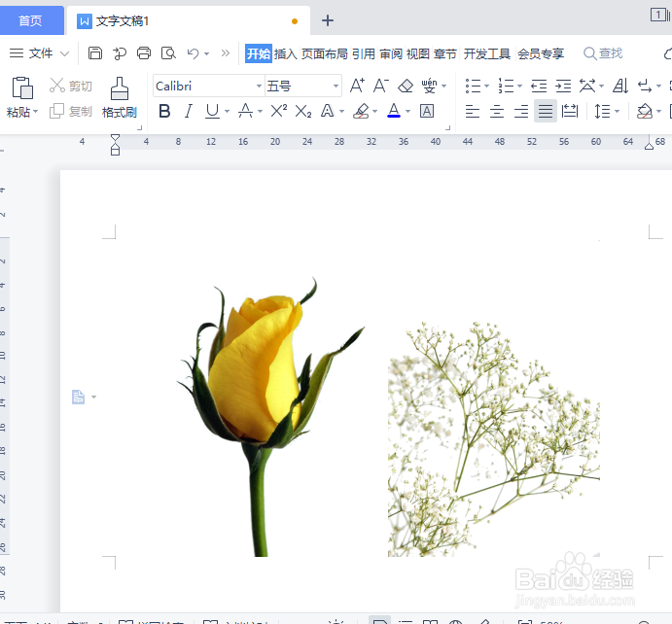Viewport: 672px width, 624px height.
Task: Apply Superscript X² formatting
Action: coord(278,112)
